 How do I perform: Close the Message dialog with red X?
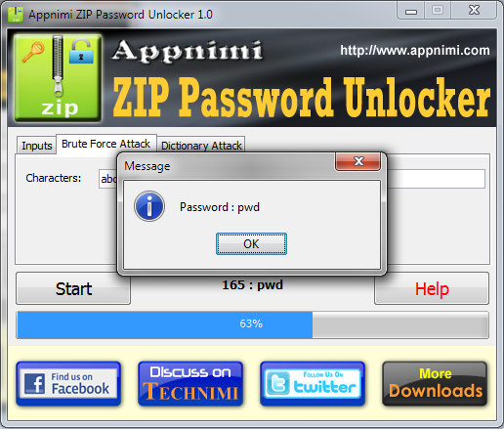[x=357, y=161]
